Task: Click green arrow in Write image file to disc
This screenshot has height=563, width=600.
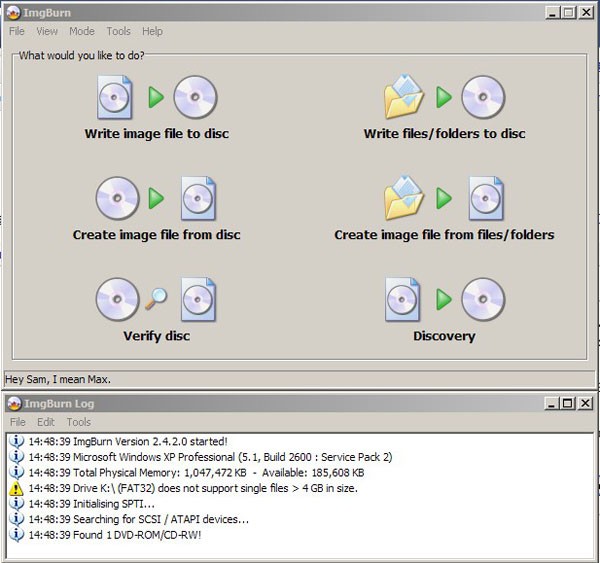Action: coord(156,97)
